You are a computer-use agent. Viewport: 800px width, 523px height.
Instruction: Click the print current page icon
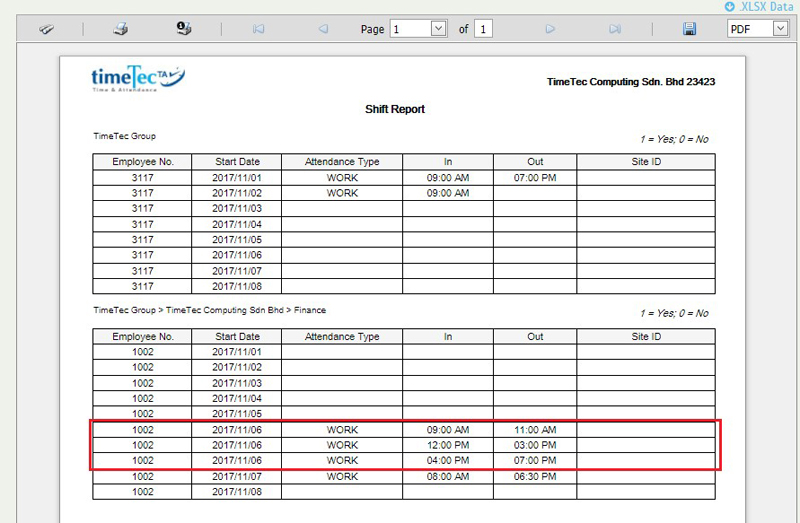[x=184, y=28]
